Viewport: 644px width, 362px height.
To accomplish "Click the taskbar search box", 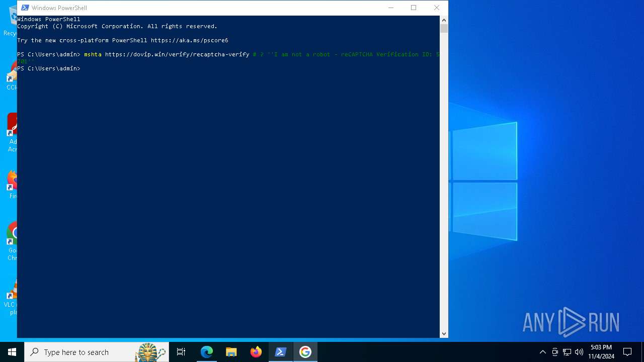I will [x=97, y=352].
